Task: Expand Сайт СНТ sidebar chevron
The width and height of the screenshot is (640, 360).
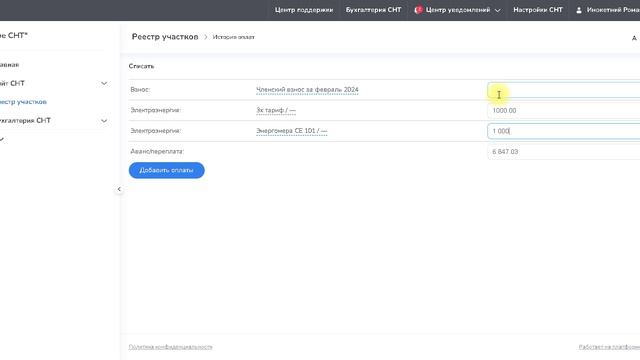Action: [104, 83]
